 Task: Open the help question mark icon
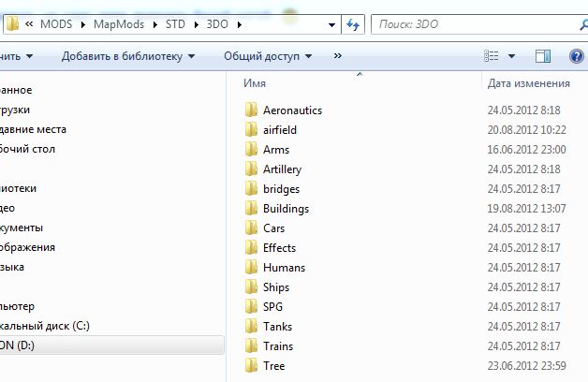pyautogui.click(x=577, y=56)
